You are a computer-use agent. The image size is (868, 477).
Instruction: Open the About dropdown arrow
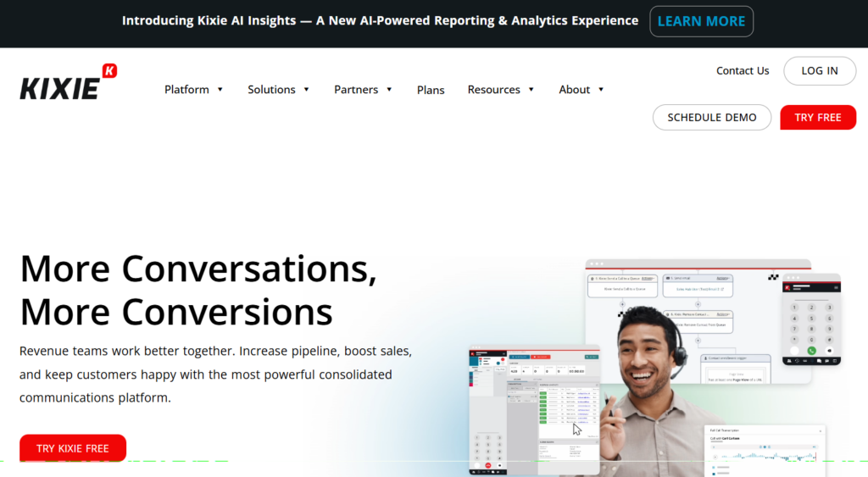[x=601, y=90]
